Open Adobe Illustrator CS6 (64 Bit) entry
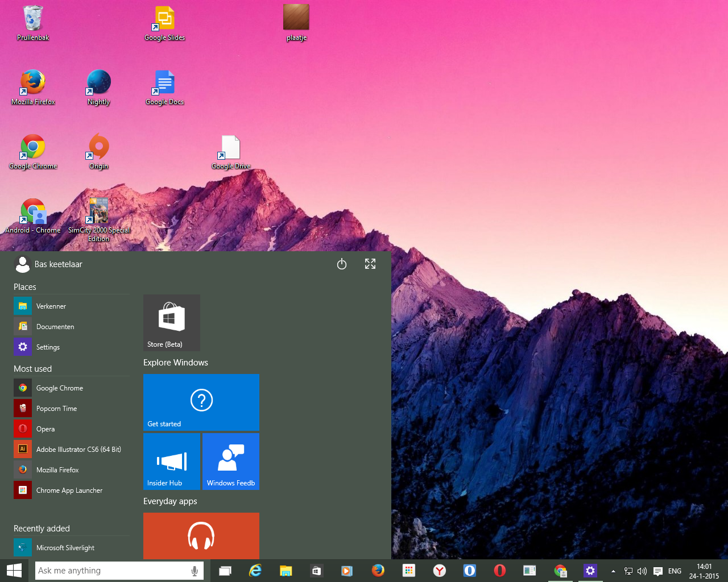This screenshot has height=582, width=728. 72,450
